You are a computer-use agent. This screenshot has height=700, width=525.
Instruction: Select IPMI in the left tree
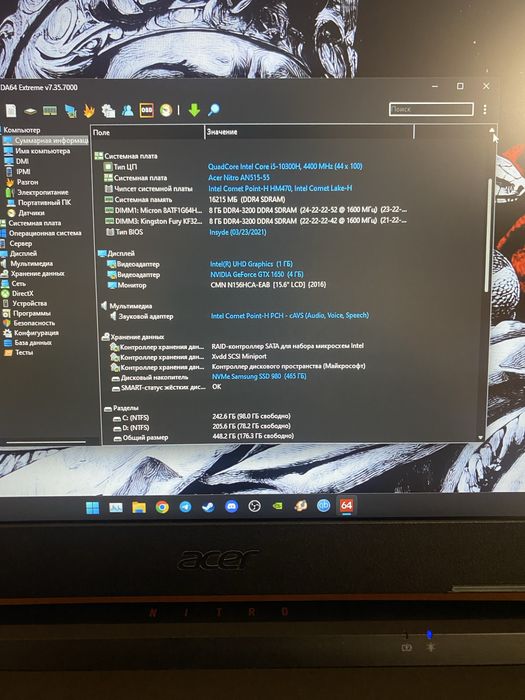tap(19, 171)
